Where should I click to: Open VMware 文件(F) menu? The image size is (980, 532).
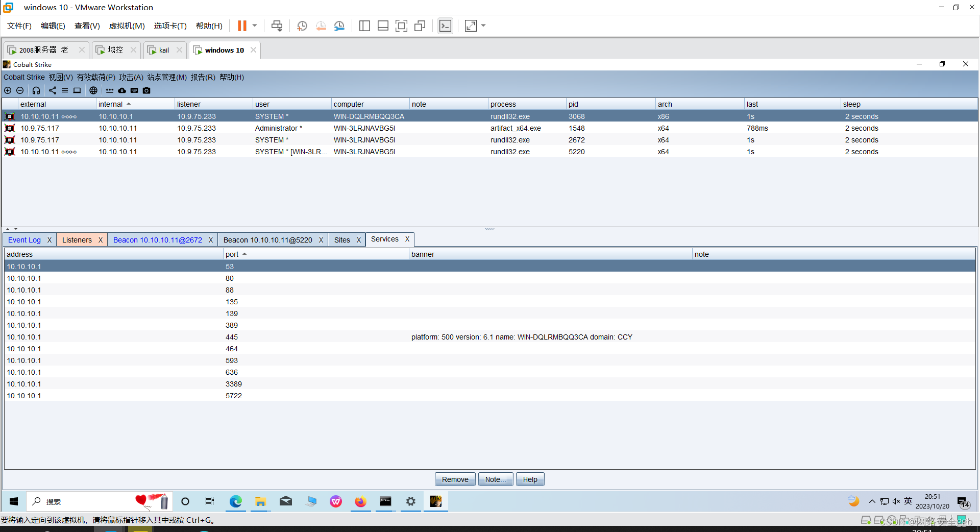[19, 26]
